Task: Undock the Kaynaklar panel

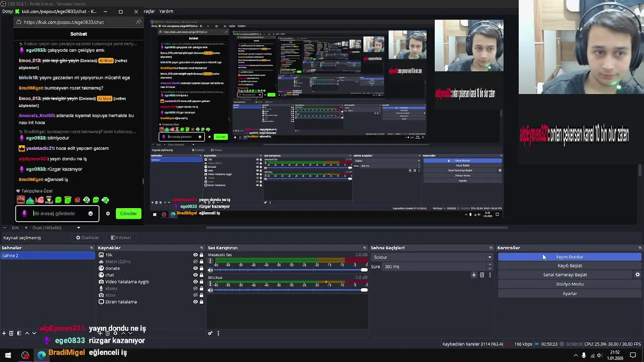Action: pos(202,248)
